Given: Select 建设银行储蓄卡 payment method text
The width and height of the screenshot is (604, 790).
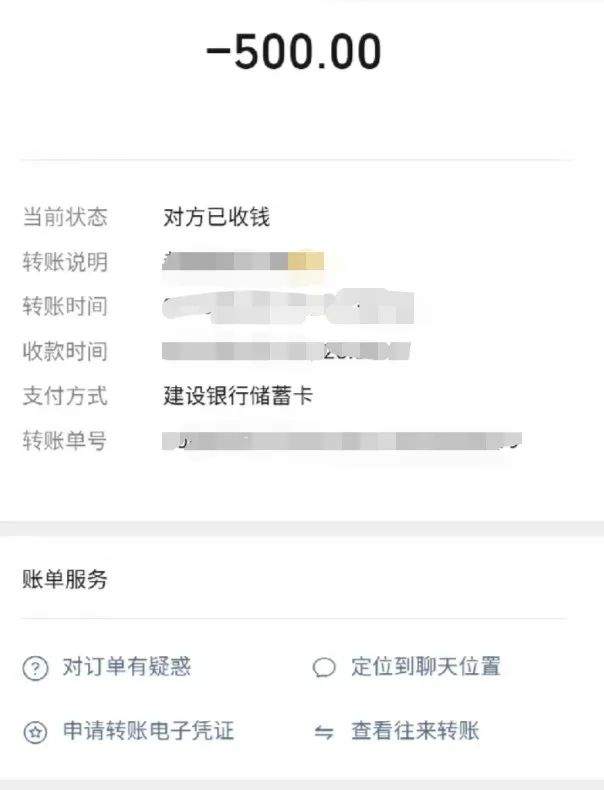Looking at the screenshot, I should click(x=238, y=395).
